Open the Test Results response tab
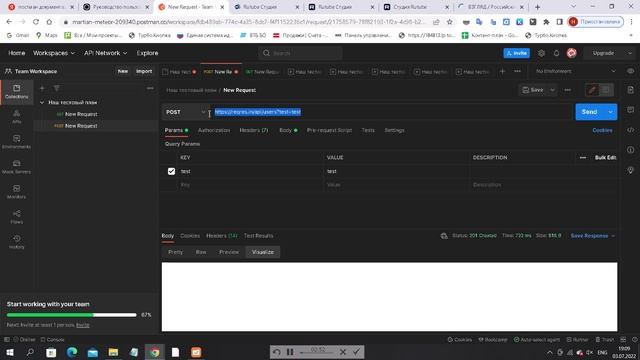Image resolution: width=640 pixels, height=360 pixels. click(x=258, y=236)
